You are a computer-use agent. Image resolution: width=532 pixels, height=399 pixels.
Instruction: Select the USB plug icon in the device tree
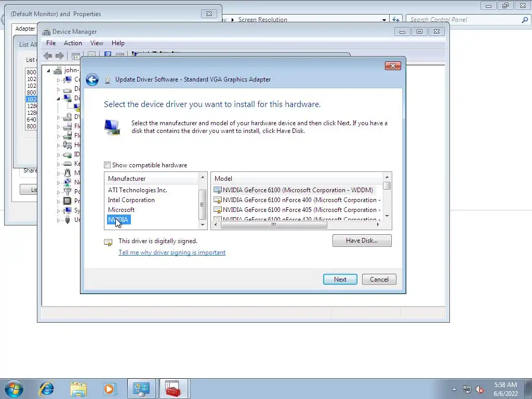click(68, 220)
